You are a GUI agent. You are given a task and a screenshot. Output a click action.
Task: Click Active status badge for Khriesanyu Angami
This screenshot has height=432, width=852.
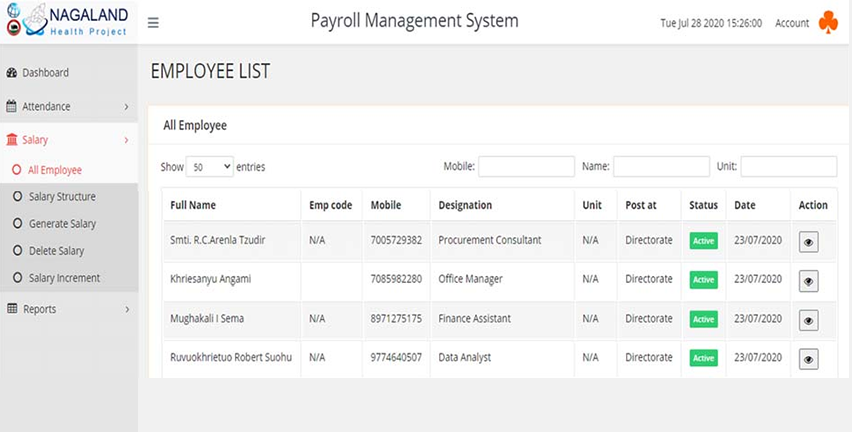[x=704, y=280]
